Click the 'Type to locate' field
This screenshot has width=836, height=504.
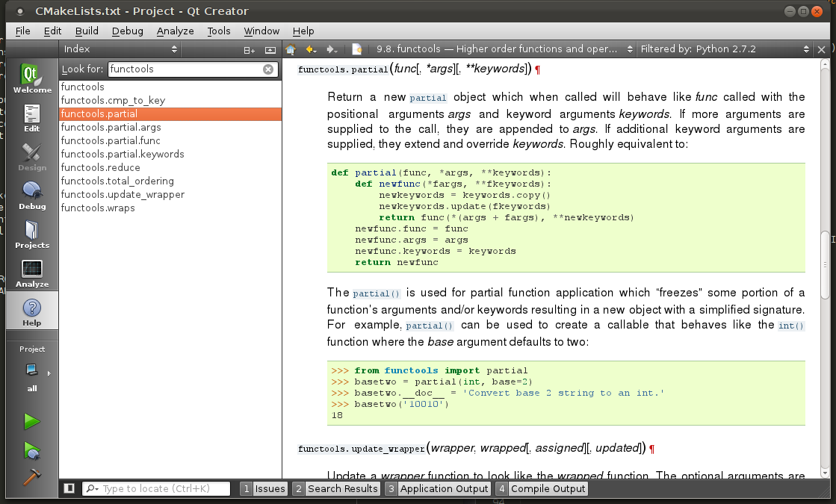tap(158, 488)
